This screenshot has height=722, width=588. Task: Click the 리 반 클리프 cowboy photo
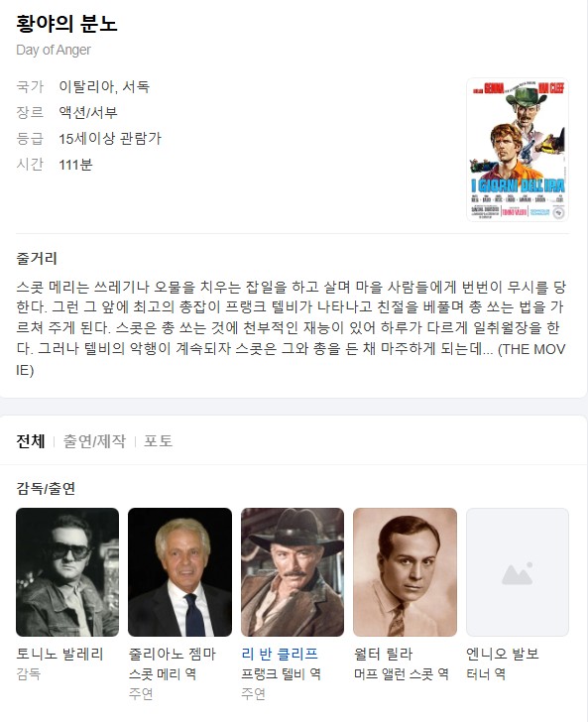pos(293,572)
